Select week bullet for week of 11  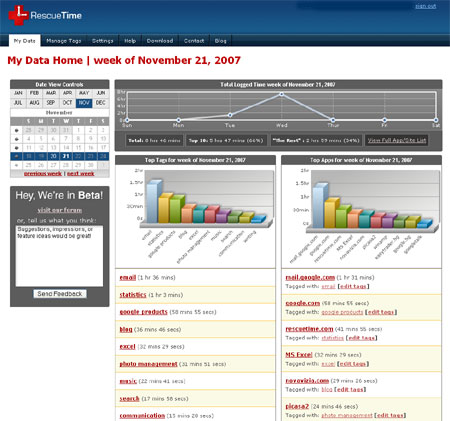coord(17,147)
